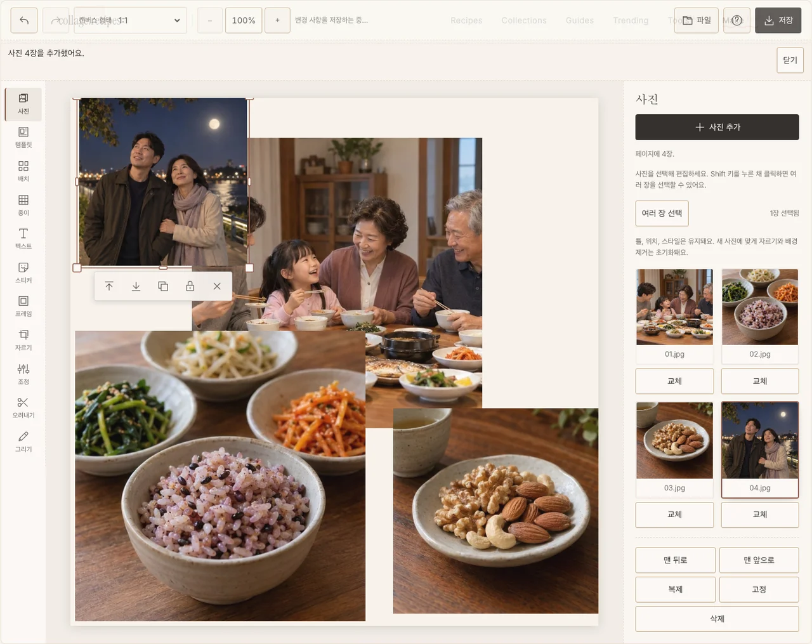812x644 pixels.
Task: Select the 오려내기 cutout tool
Action: (x=23, y=408)
